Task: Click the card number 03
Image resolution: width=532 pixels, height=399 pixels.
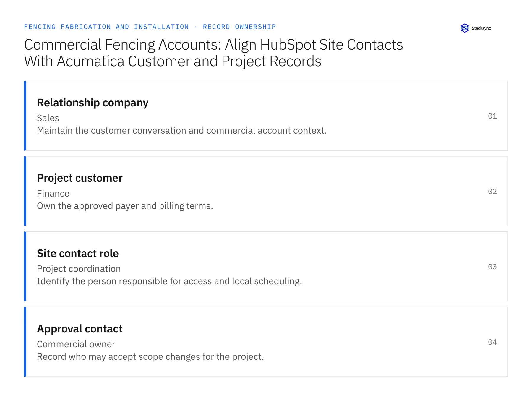Action: tap(492, 267)
